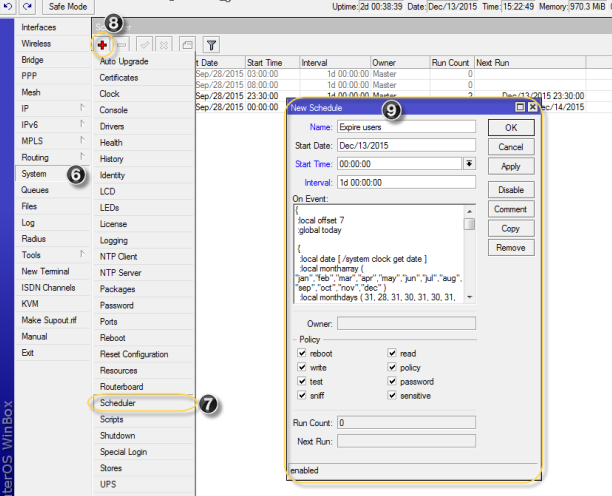
Task: Select Scheduler from the System menu
Action: pos(116,403)
